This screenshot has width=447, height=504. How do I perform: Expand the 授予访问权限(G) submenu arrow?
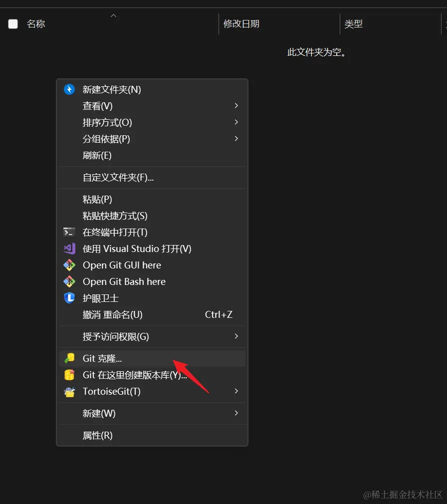coord(236,336)
